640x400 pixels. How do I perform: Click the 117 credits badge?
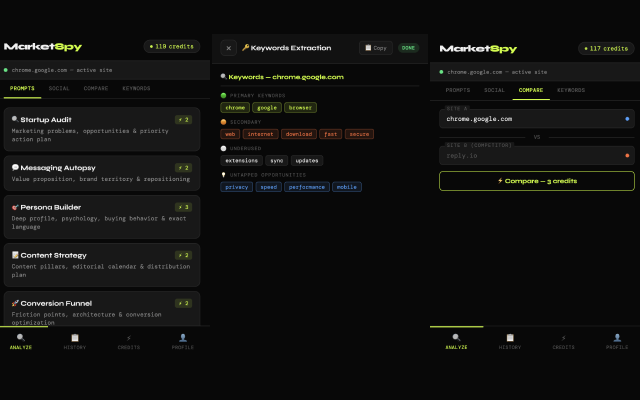point(606,49)
